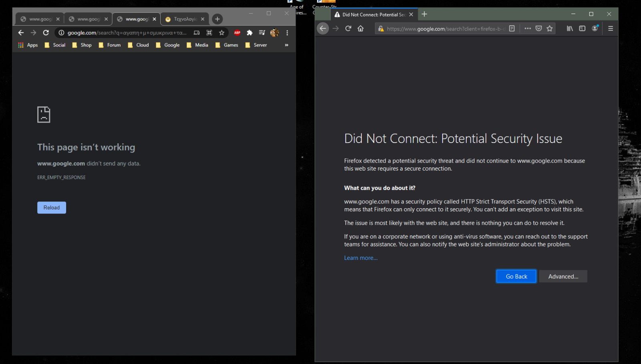This screenshot has width=641, height=364.
Task: Open the Forum bookmarks folder
Action: (110, 45)
